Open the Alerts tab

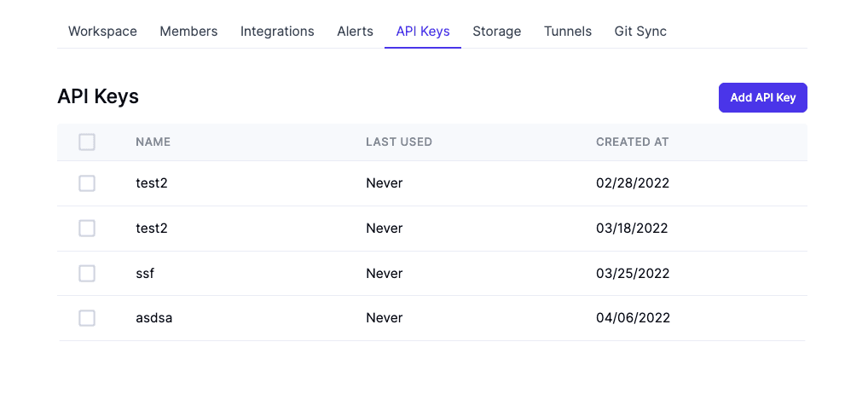[x=355, y=32]
